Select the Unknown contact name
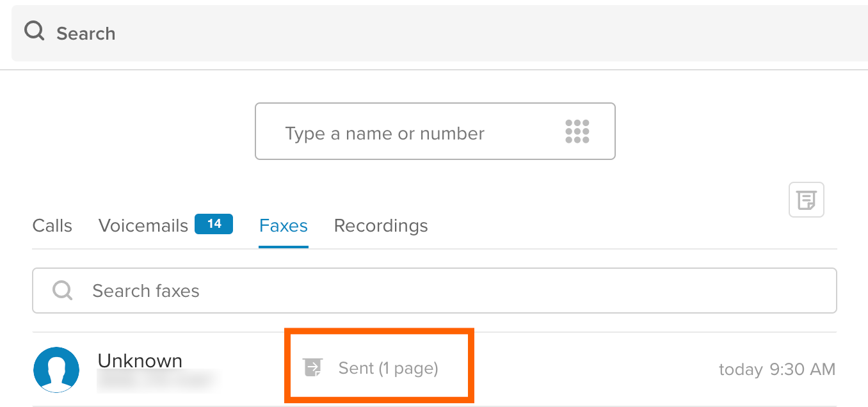 coord(140,361)
